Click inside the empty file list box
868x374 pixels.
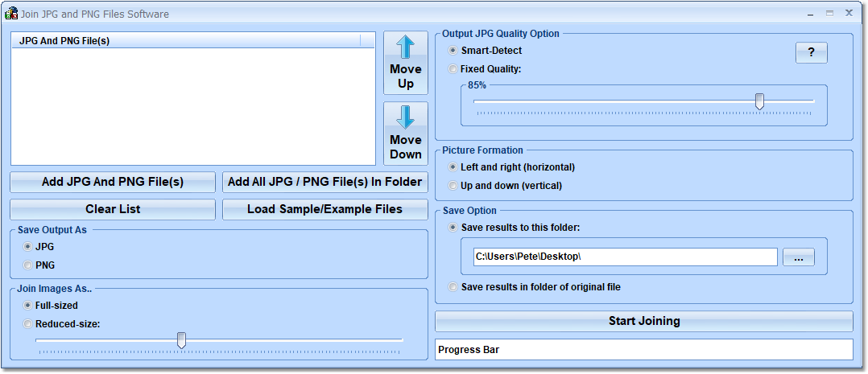(193, 106)
